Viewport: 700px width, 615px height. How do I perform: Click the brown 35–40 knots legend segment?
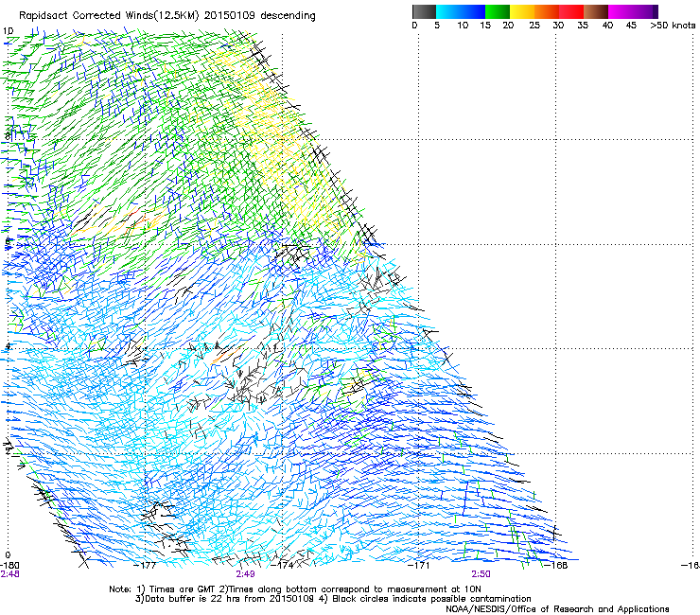(x=596, y=11)
